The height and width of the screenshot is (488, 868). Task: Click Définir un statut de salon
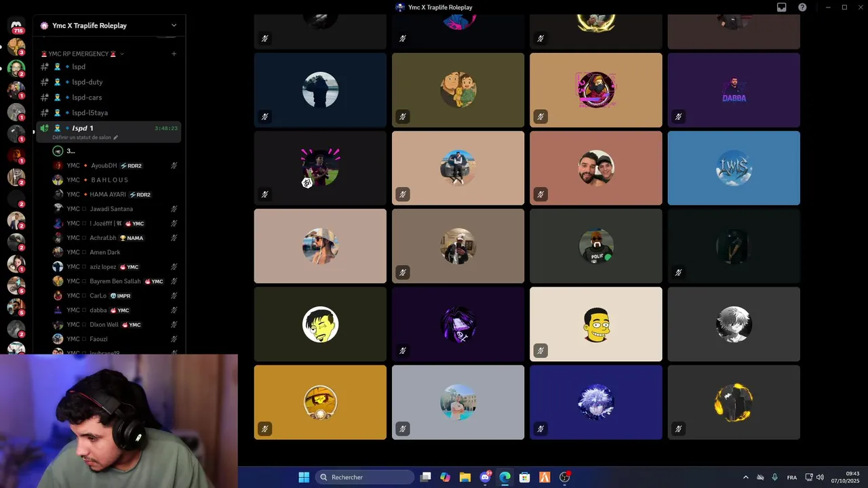tap(81, 138)
